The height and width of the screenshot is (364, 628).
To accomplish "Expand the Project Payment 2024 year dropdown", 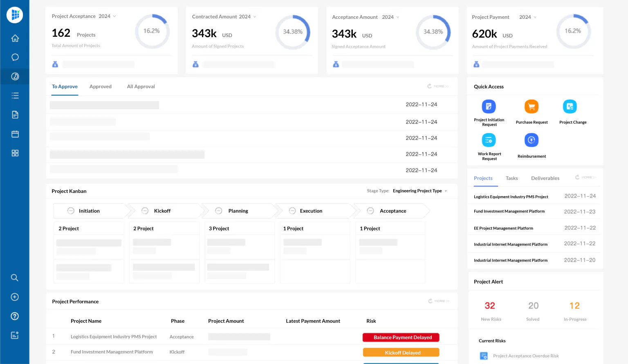I will tap(528, 17).
